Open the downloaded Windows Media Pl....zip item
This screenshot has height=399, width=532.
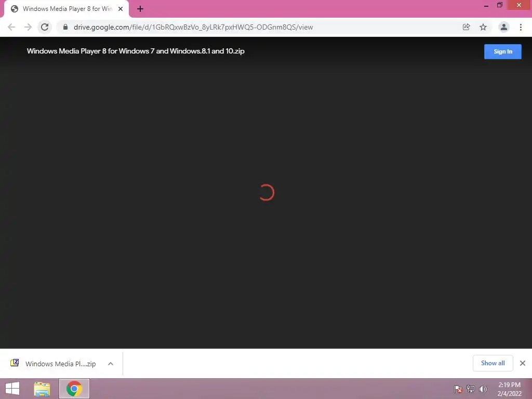click(x=60, y=364)
